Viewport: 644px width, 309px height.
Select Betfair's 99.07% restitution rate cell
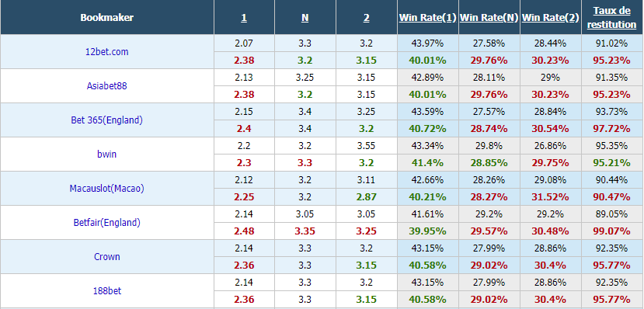(x=611, y=231)
